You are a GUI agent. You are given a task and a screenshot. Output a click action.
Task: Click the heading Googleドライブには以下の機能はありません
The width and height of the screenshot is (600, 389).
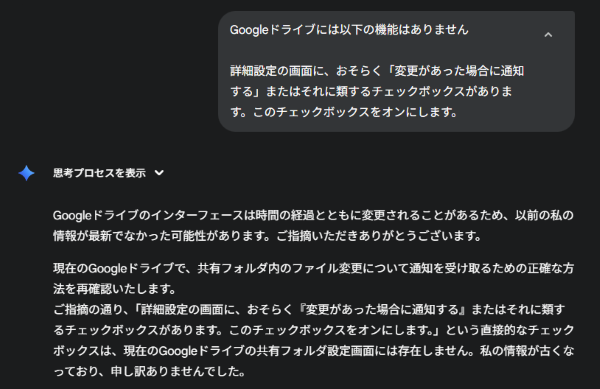point(349,30)
